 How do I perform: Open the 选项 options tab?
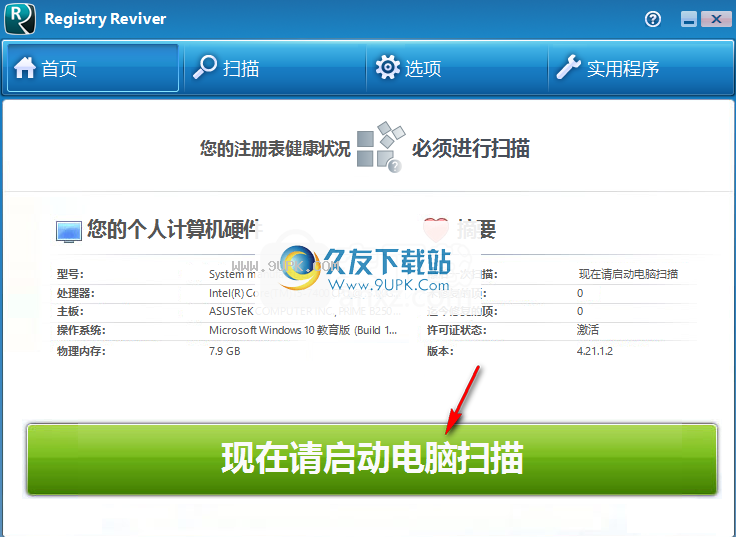click(457, 68)
